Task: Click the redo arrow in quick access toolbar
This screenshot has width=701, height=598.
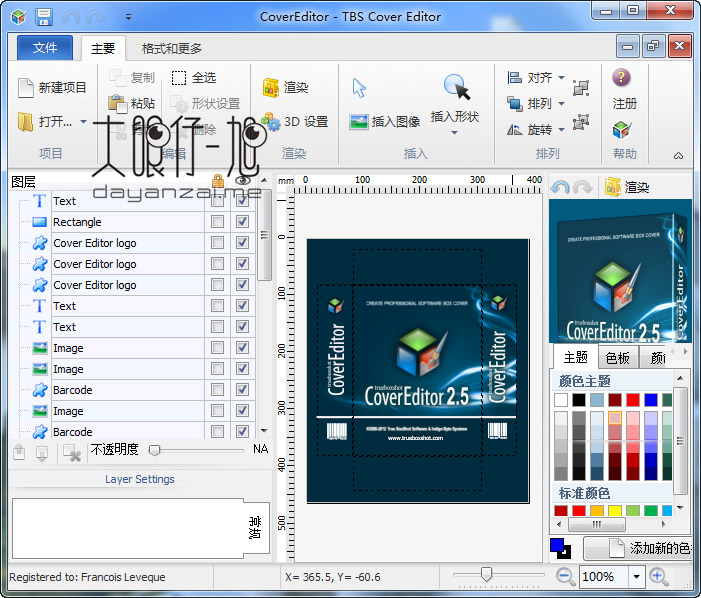Action: click(x=95, y=17)
